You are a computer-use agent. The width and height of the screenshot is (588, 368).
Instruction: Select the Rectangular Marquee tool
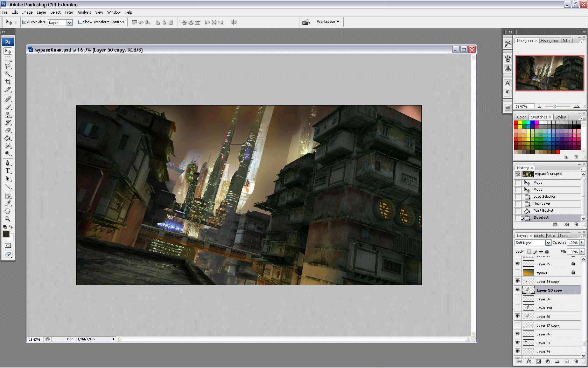coord(8,59)
